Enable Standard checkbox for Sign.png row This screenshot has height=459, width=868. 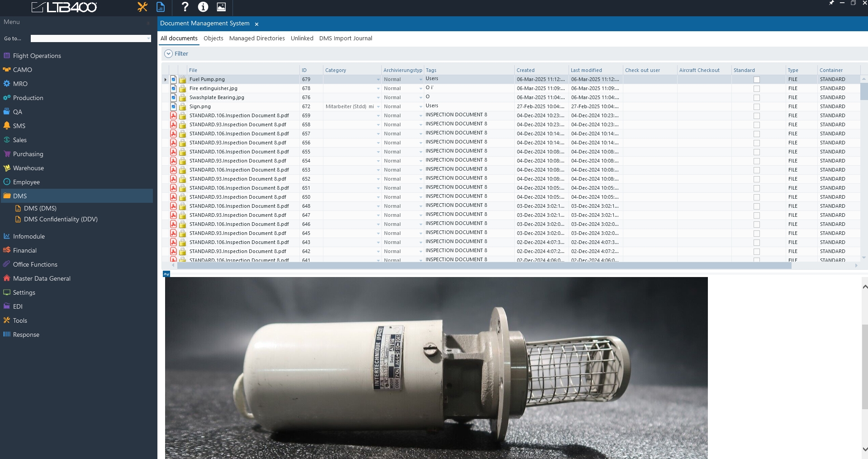pyautogui.click(x=756, y=107)
